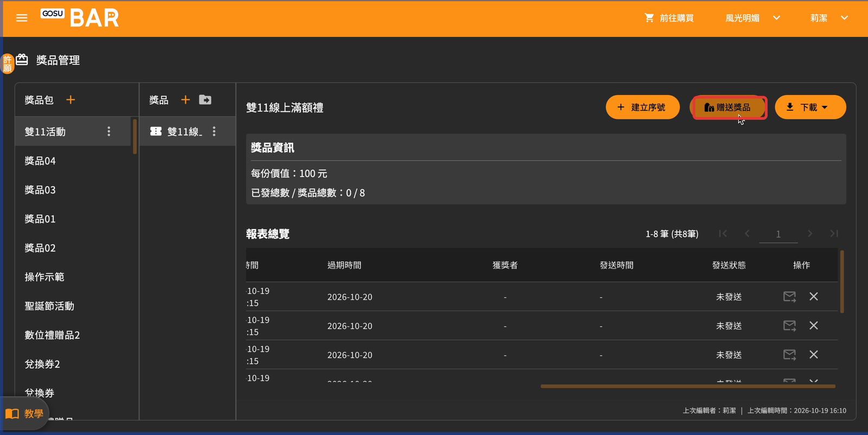Image resolution: width=868 pixels, height=435 pixels.
Task: Click the GOSU BAR logo
Action: click(x=80, y=17)
